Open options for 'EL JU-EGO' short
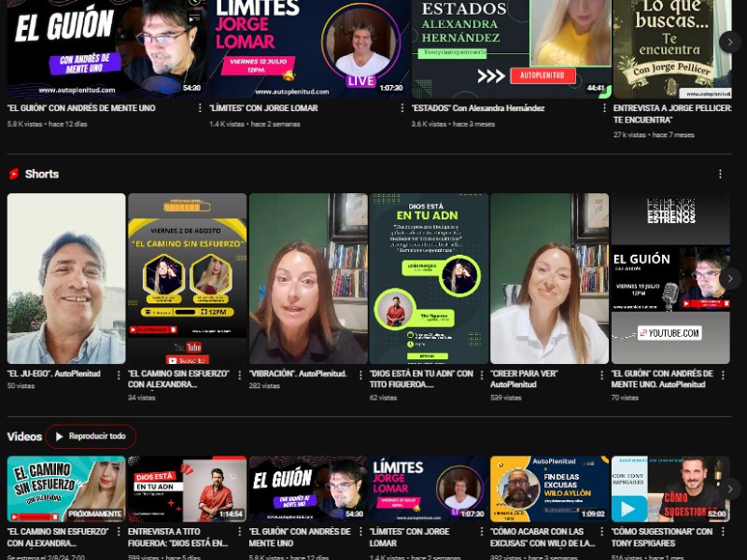 (x=119, y=375)
